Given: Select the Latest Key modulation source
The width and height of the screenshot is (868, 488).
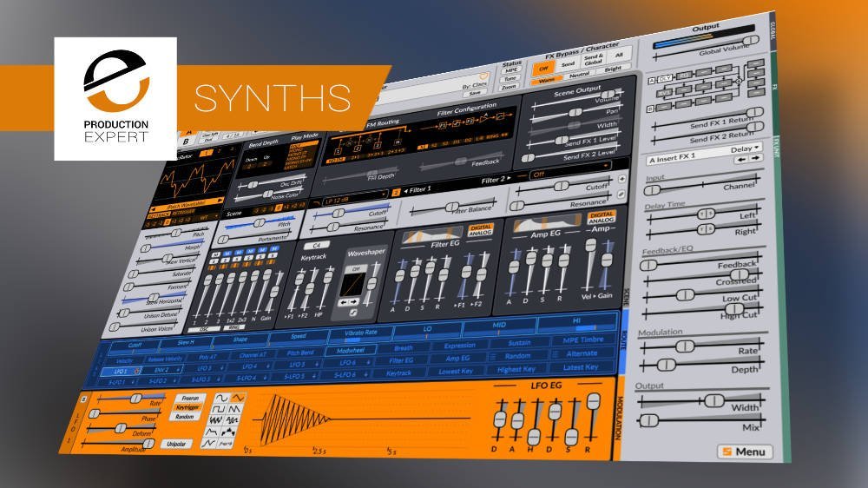Looking at the screenshot, I should (581, 366).
